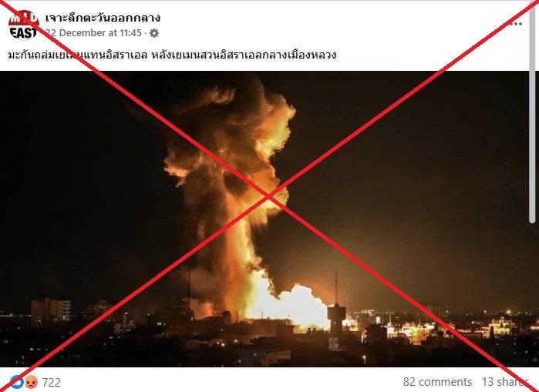Open the night explosion photo
This screenshot has width=539, height=392.
click(x=264, y=219)
